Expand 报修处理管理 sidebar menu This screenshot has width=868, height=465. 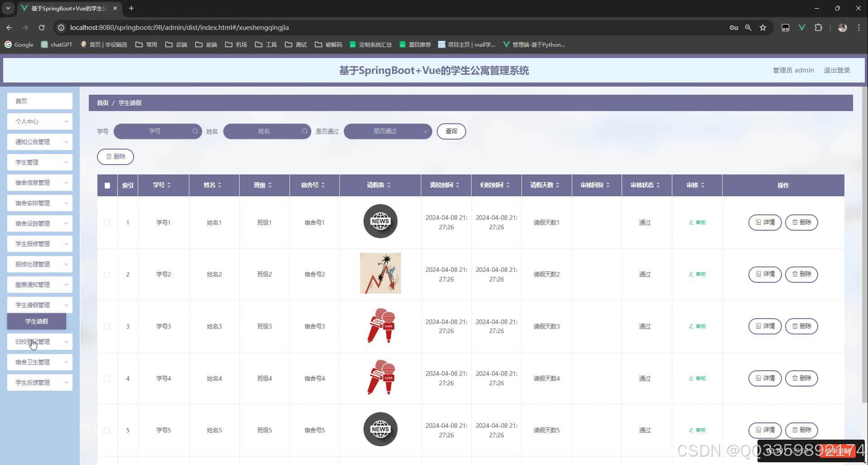coord(40,264)
